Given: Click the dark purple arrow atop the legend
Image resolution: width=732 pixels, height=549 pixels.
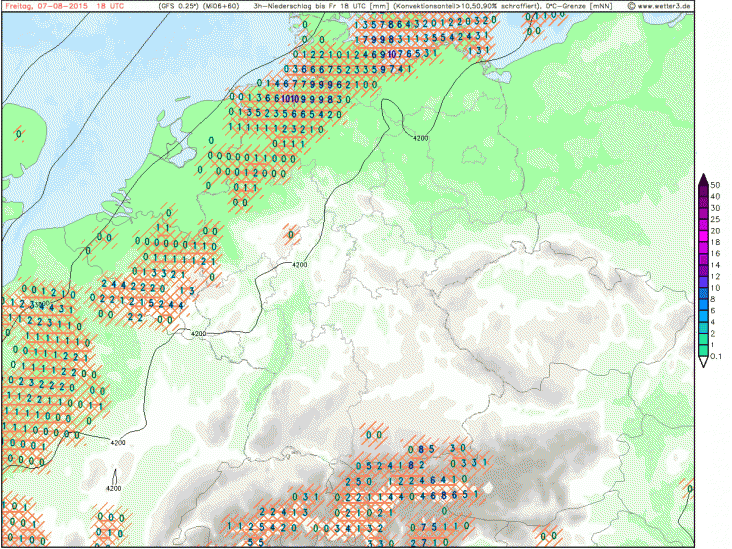Looking at the screenshot, I should pyautogui.click(x=704, y=181).
